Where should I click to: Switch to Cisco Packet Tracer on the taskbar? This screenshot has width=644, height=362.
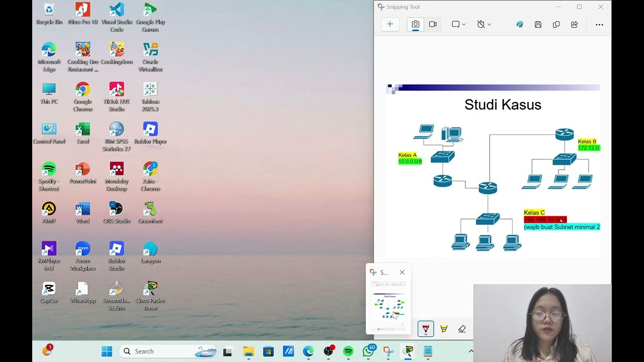tap(408, 351)
